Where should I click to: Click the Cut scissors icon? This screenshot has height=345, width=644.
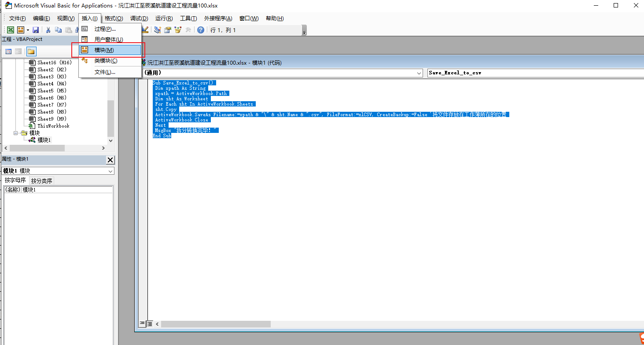pos(48,30)
